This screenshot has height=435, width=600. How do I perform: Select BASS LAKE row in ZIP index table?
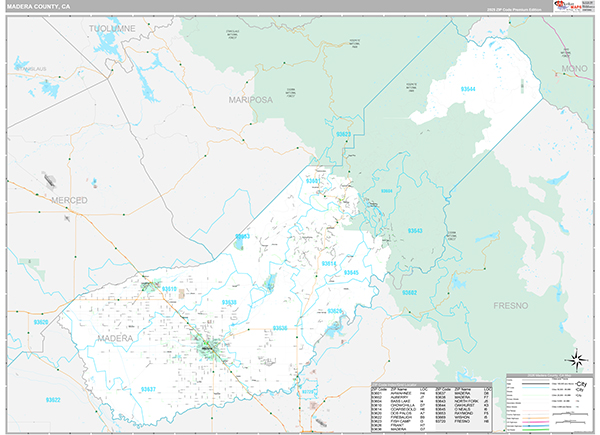pyautogui.click(x=398, y=401)
